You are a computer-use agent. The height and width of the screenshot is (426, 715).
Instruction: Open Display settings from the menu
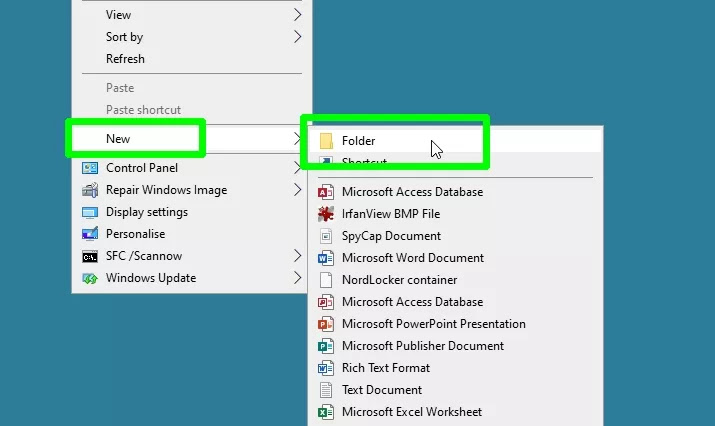pyautogui.click(x=192, y=212)
